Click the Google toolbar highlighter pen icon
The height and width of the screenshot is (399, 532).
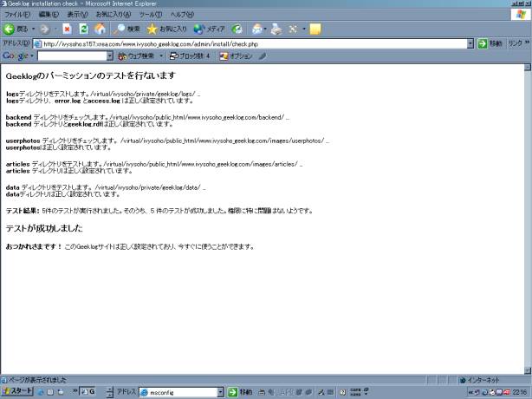(x=263, y=56)
